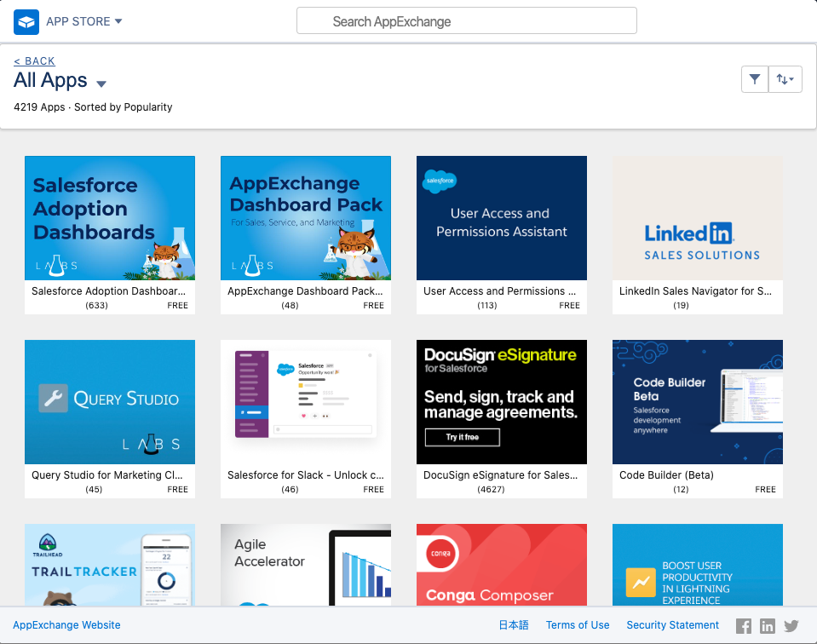Click 'Salesforce Adoption Dashboar...' title

[108, 291]
